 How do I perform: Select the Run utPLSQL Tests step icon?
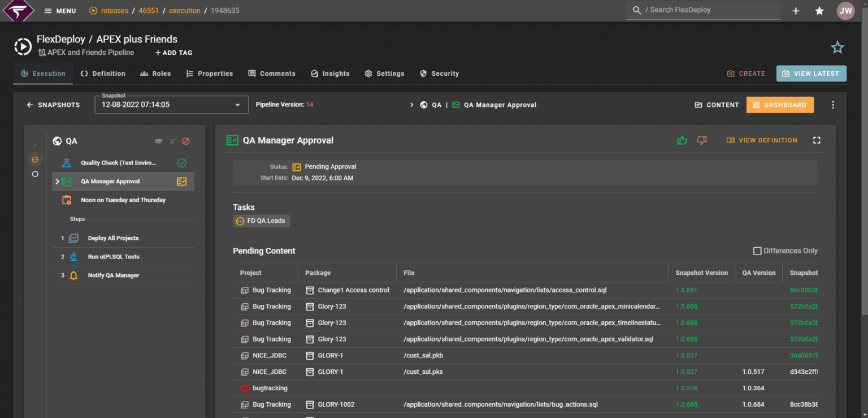[74, 256]
